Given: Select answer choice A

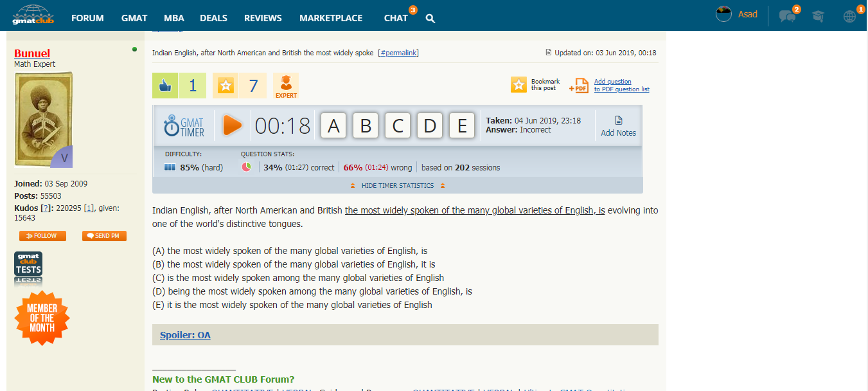Looking at the screenshot, I should pos(333,125).
